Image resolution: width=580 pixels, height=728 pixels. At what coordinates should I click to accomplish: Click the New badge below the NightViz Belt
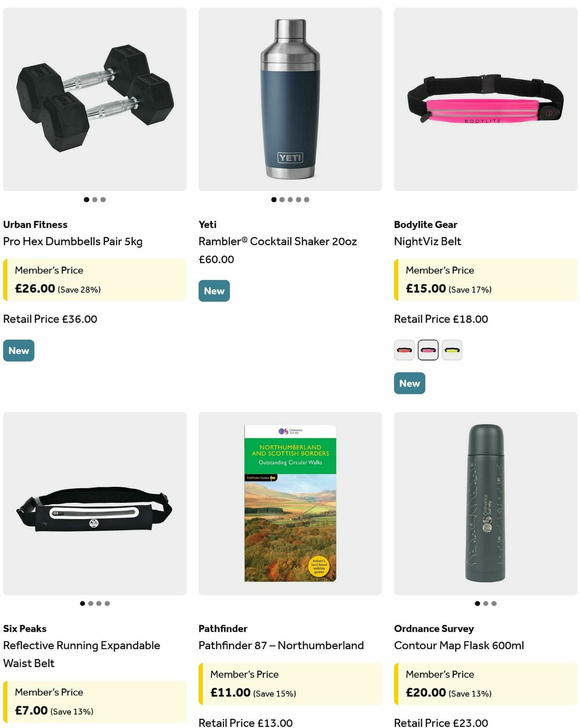tap(409, 383)
